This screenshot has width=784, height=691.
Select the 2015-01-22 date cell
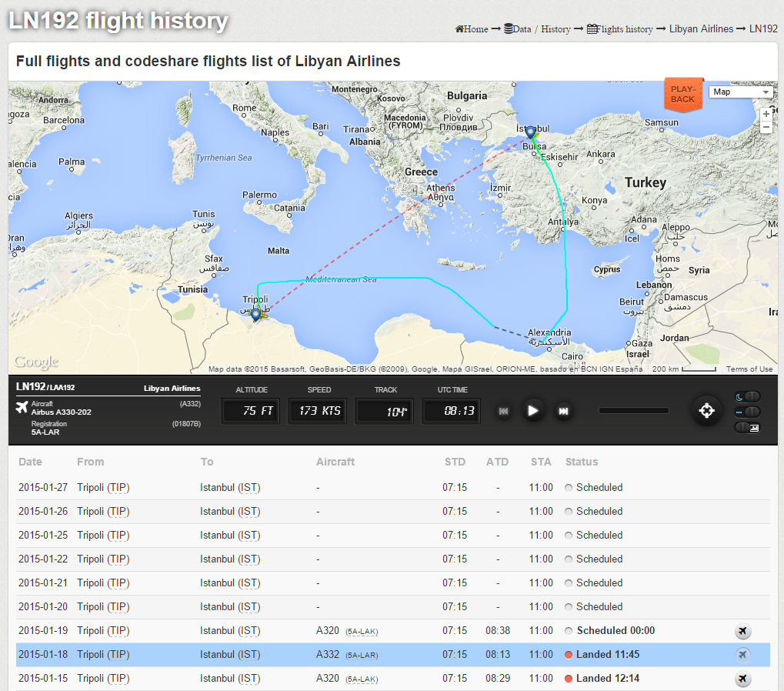point(43,559)
